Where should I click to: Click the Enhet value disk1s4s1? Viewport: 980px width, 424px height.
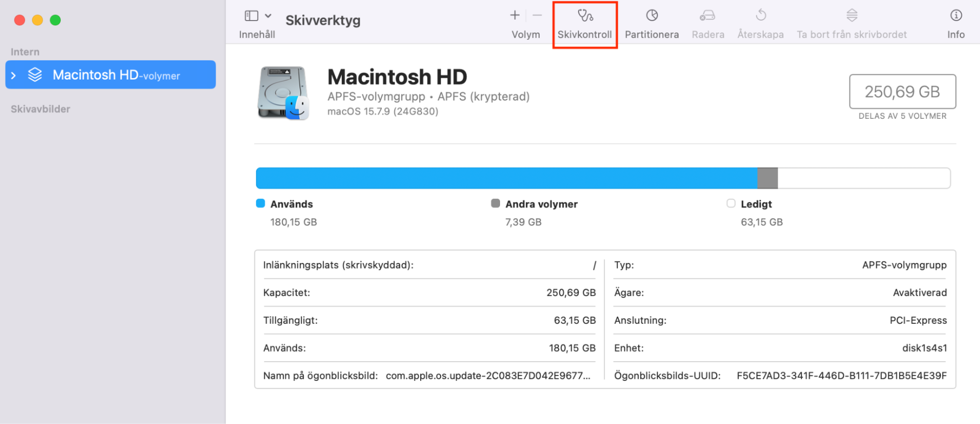click(x=925, y=348)
